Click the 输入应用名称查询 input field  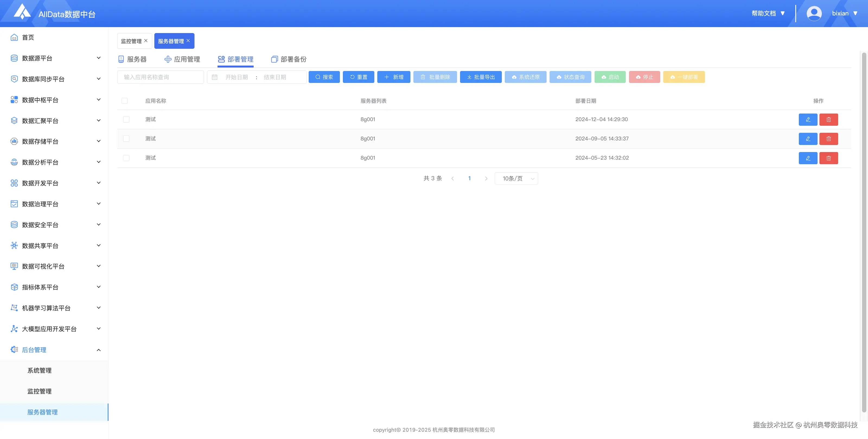[160, 77]
